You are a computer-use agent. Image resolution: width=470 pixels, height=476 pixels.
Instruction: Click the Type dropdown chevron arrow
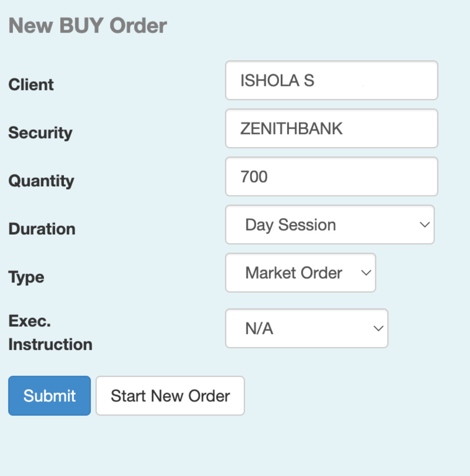click(x=366, y=273)
